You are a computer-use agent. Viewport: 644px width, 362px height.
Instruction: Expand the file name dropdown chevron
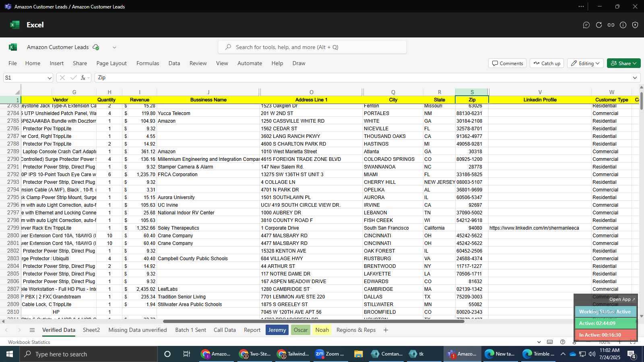coord(114,47)
